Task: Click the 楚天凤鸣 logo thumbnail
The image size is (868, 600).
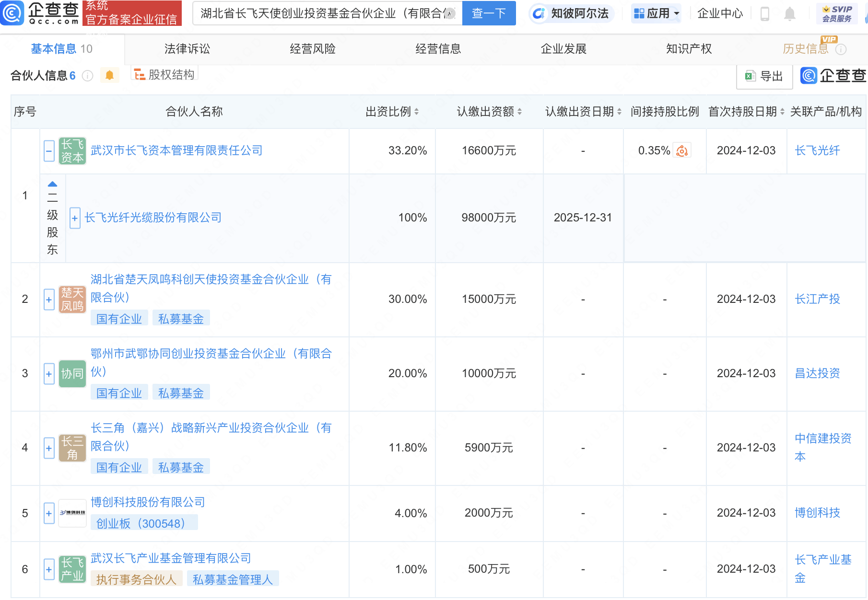Action: point(72,300)
